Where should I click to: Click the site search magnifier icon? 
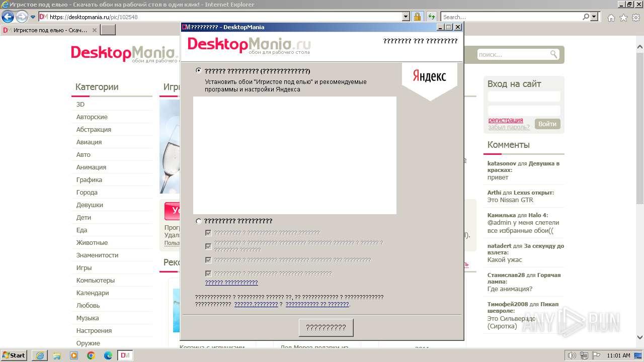point(554,54)
